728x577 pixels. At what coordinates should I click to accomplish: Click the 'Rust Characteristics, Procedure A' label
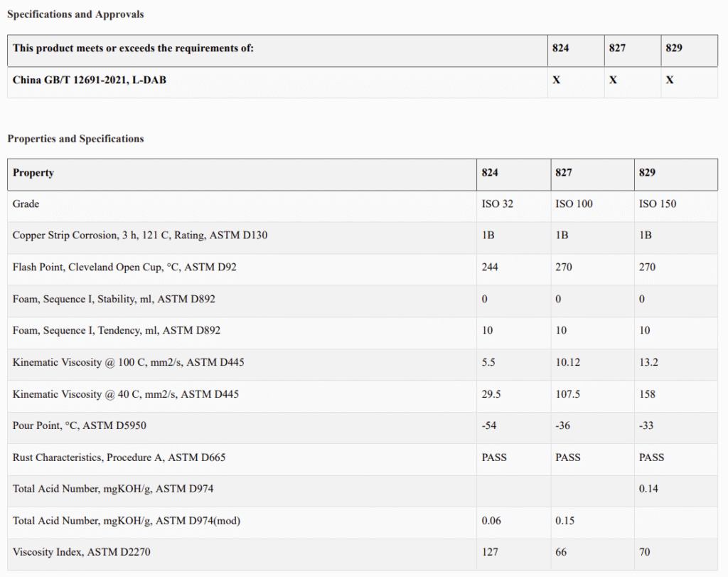(x=119, y=457)
